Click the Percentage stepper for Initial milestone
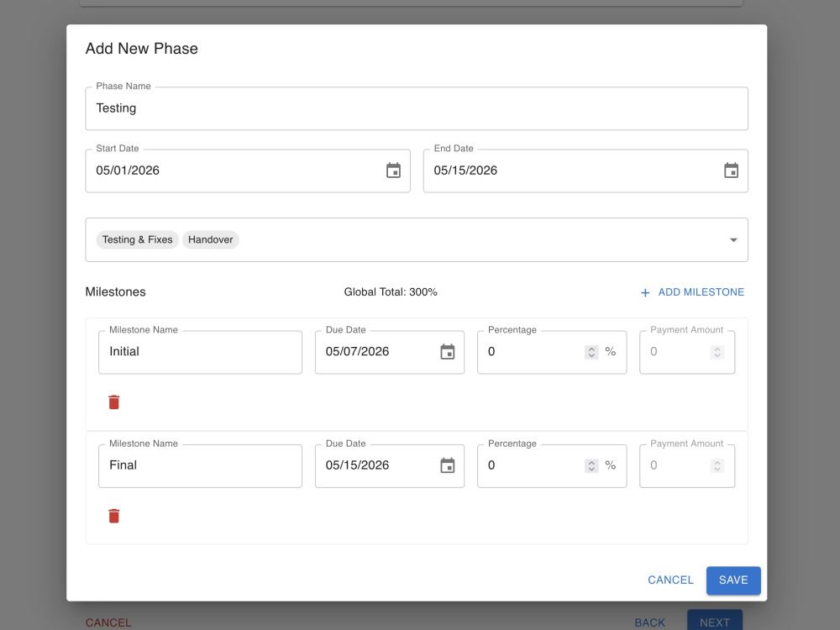 591,352
